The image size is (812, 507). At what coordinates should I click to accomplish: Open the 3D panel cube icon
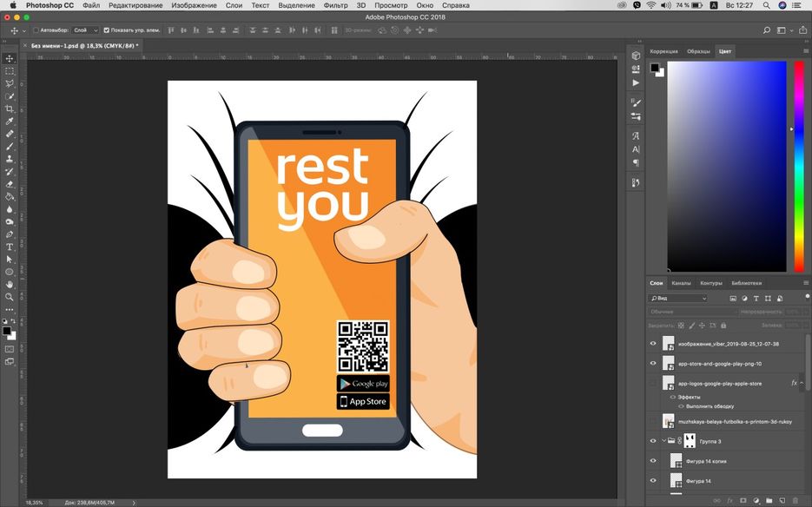coord(636,56)
